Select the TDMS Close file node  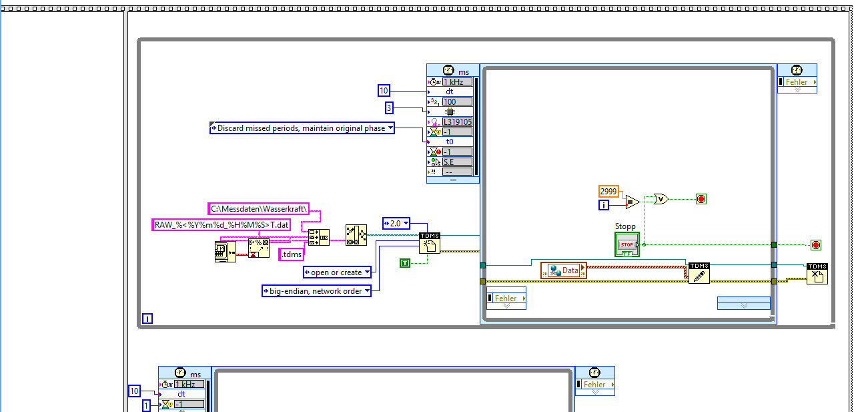point(817,274)
